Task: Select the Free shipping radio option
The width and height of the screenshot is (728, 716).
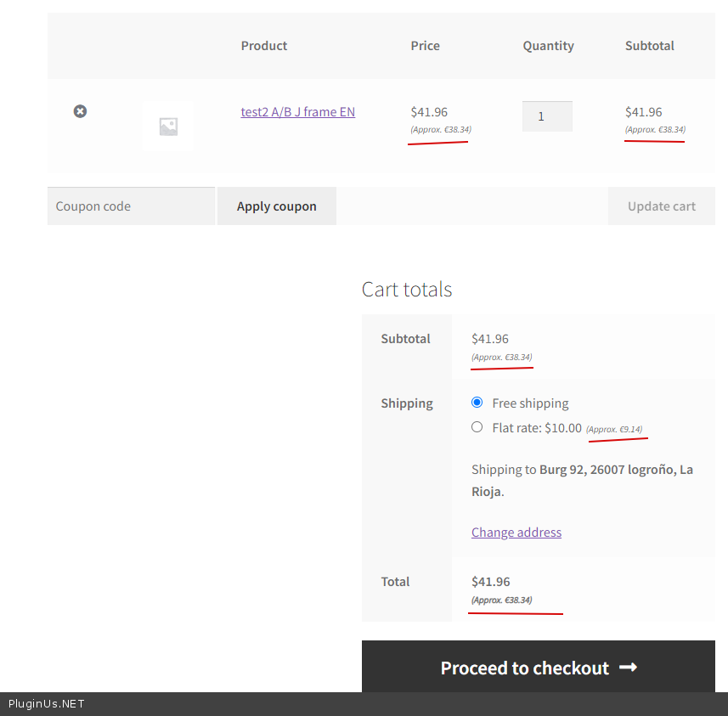Action: (477, 403)
